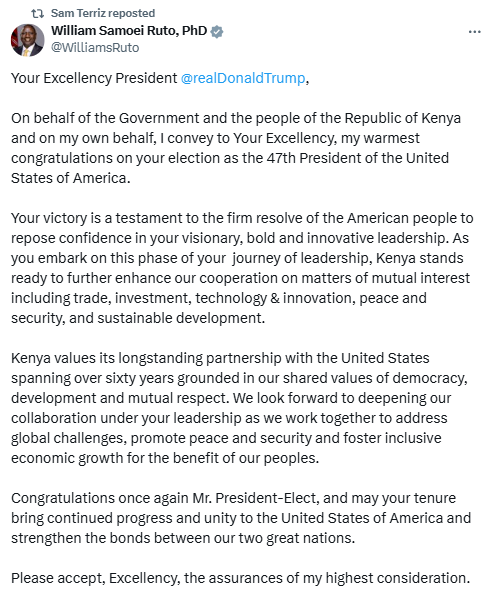
Task: Click the closing line "Please accept, Excellency"
Action: (241, 578)
